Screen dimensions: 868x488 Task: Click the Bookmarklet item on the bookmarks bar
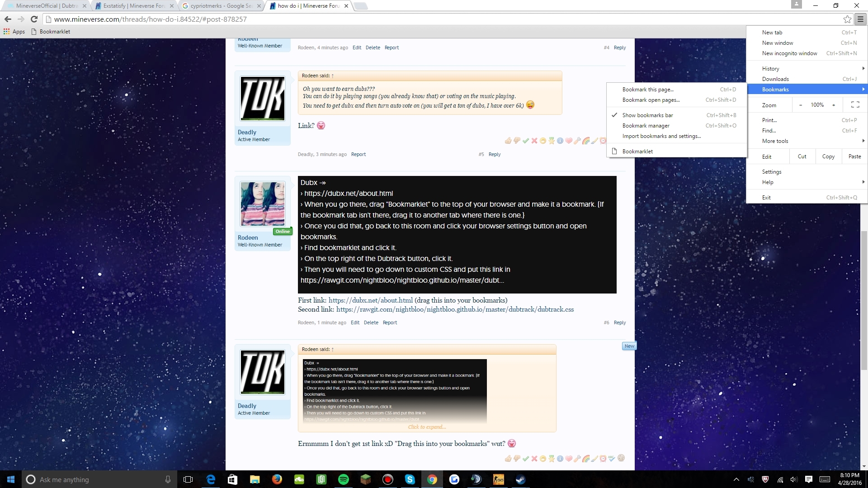click(x=51, y=32)
